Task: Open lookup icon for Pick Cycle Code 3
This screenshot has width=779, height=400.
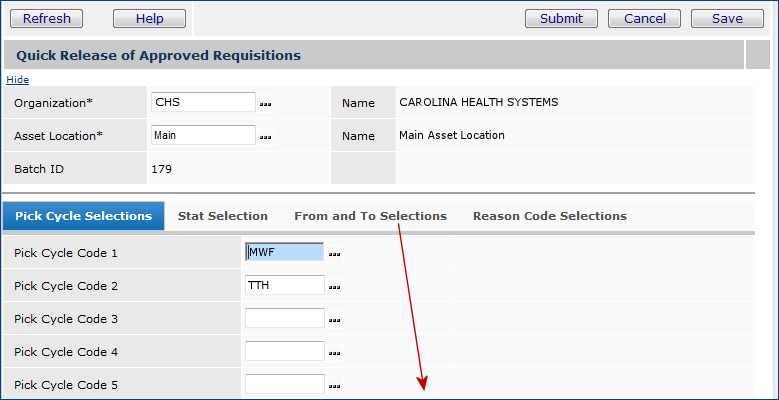Action: click(335, 320)
